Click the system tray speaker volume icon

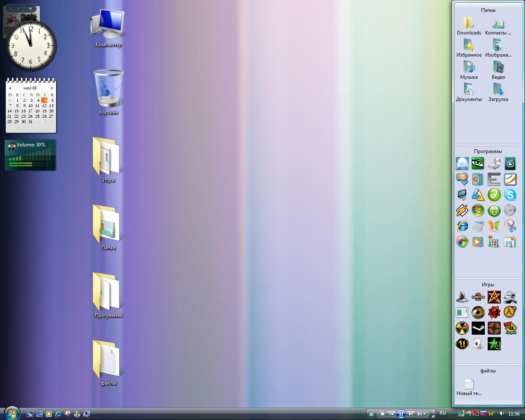point(502,413)
